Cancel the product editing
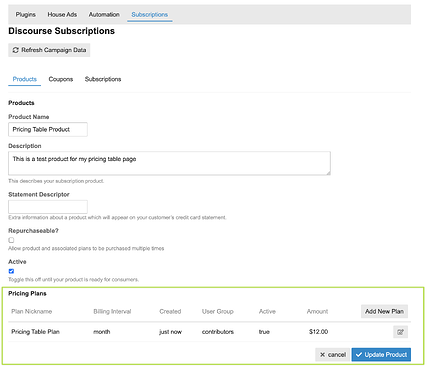Screen dimensions: 435x375 tap(332, 355)
